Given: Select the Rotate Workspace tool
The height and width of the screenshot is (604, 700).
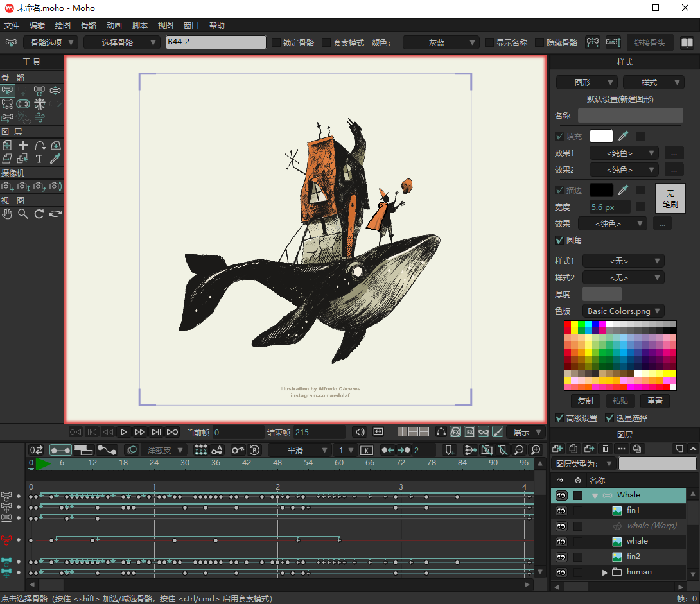Looking at the screenshot, I should click(x=39, y=214).
